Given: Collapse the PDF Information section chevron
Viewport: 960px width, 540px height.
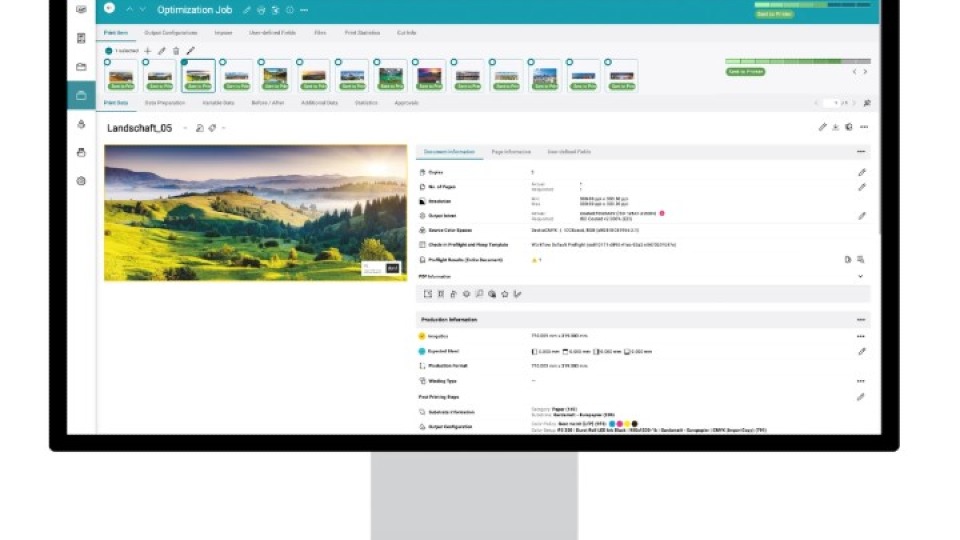Looking at the screenshot, I should coord(861,276).
